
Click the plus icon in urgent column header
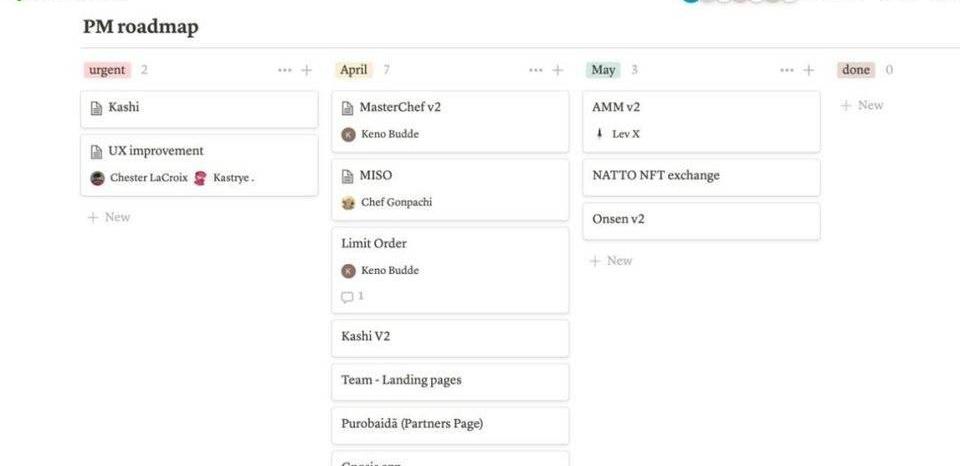click(307, 71)
